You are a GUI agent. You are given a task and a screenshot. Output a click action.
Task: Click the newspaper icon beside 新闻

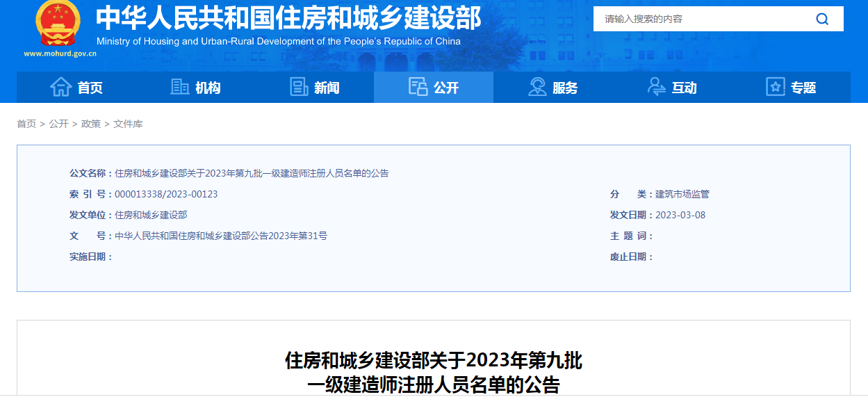point(299,87)
